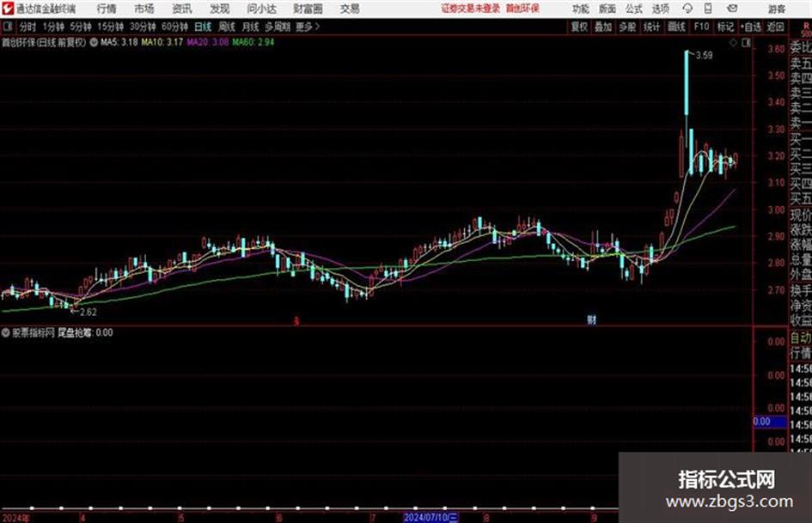The width and height of the screenshot is (812, 523).
Task: Open the 选项 menu
Action: coord(660,9)
